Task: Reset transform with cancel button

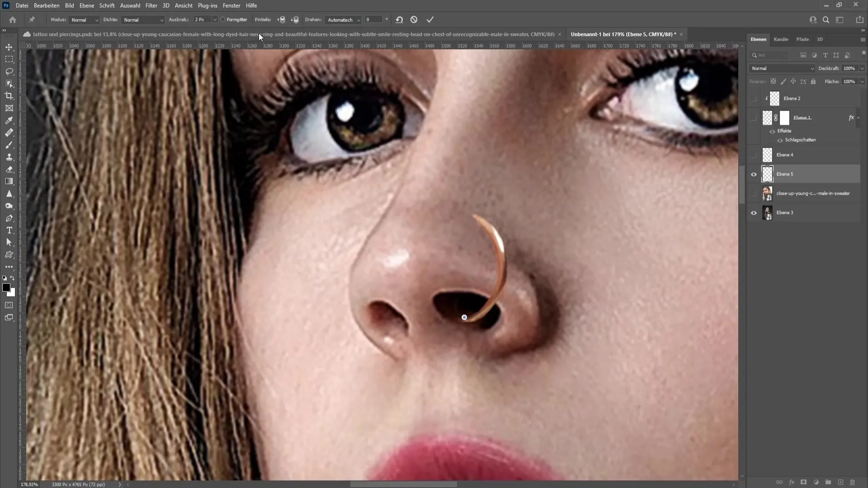Action: [x=414, y=20]
